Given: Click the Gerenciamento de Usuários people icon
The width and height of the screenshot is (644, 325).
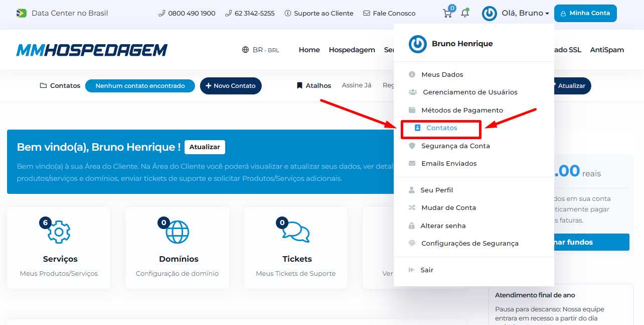Looking at the screenshot, I should coord(413,92).
